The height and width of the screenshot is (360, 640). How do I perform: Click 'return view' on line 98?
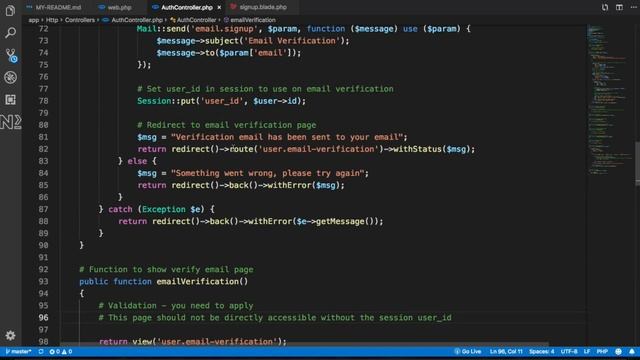click(125, 341)
